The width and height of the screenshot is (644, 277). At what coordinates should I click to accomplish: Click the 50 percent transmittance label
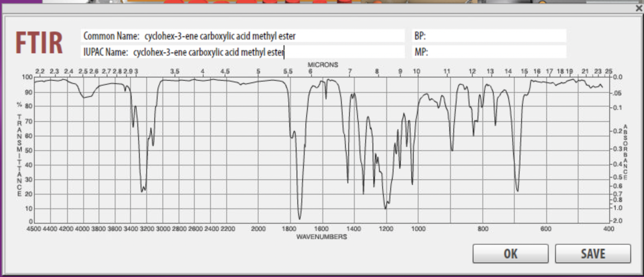point(29,151)
